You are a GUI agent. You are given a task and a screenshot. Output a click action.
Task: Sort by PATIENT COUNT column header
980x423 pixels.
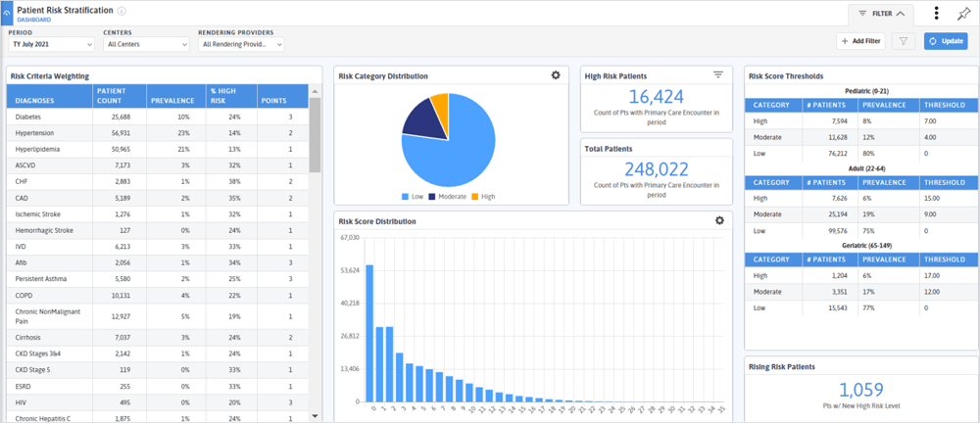tap(119, 96)
